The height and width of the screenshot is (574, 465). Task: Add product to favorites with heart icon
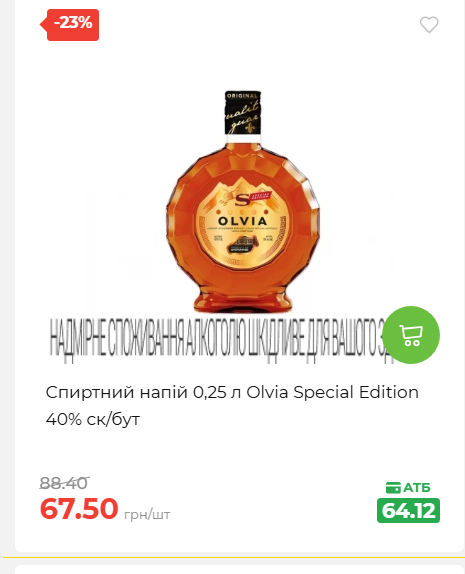[429, 25]
